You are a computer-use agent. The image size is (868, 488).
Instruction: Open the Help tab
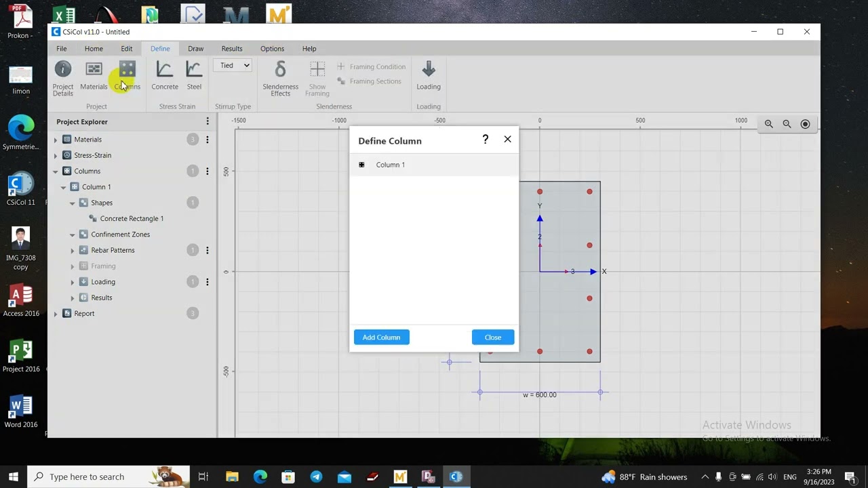pyautogui.click(x=309, y=49)
